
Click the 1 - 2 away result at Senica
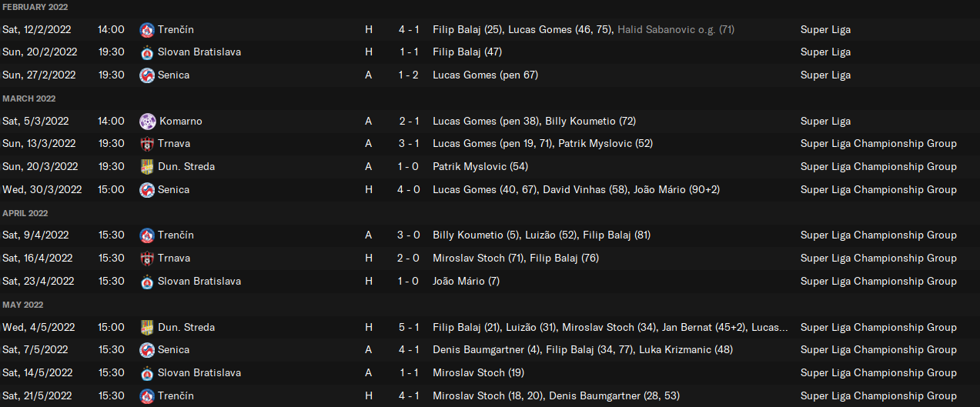coord(408,75)
